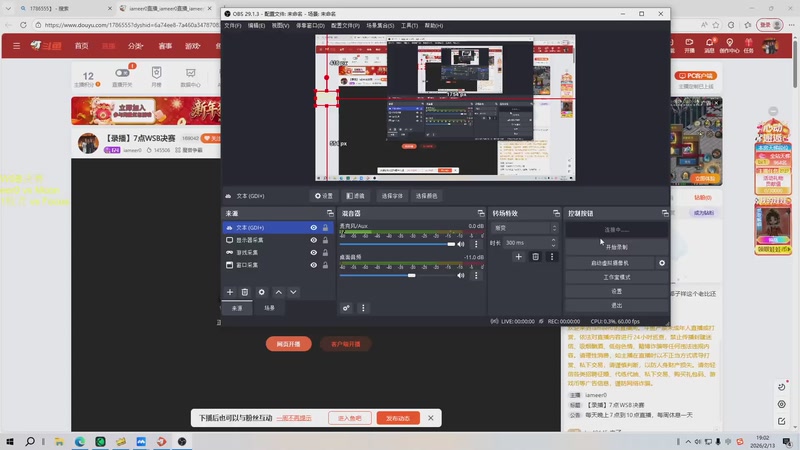Viewport: 800px width, 450px height.
Task: Open 工具(T) menu in OBS
Action: 409,26
